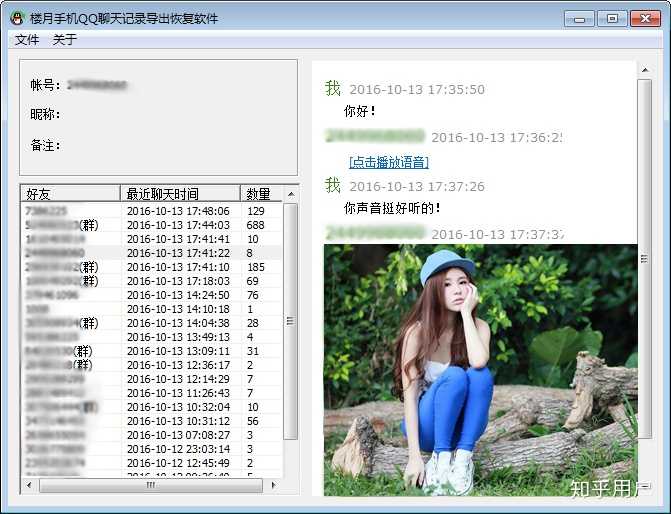Select the row dated 2016-10-13 17:18:03
Screen dimensions: 671x514
[x=151, y=281]
